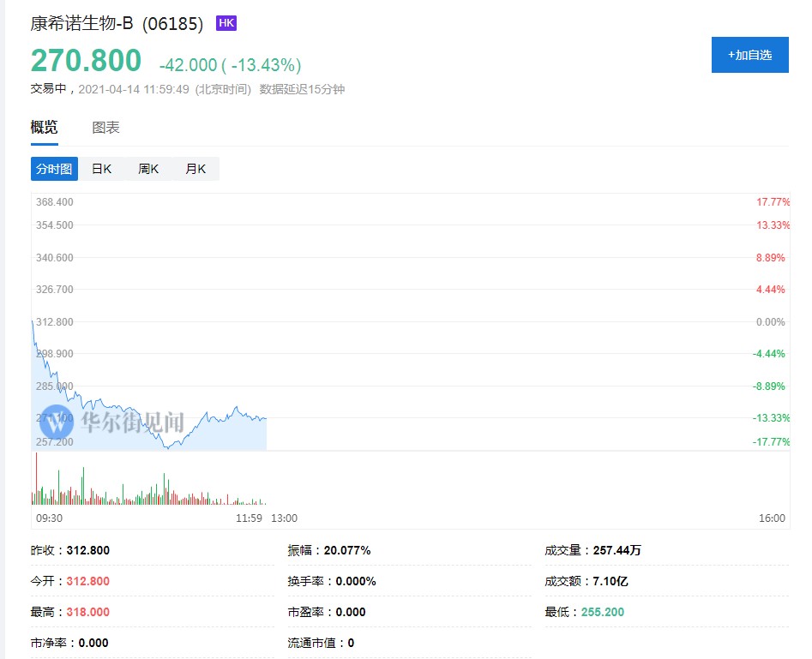Image resolution: width=812 pixels, height=659 pixels.
Task: Click the stock name 康希诺生物-B
Action: click(81, 24)
